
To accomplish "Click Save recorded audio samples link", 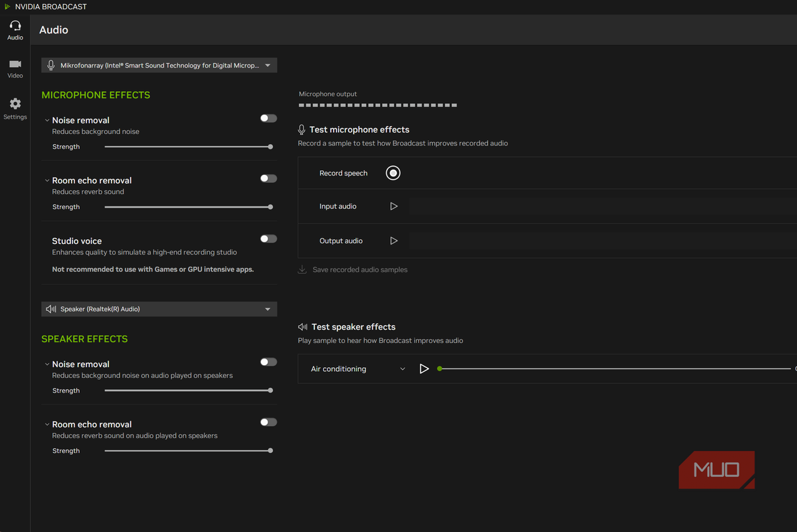I will 360,270.
